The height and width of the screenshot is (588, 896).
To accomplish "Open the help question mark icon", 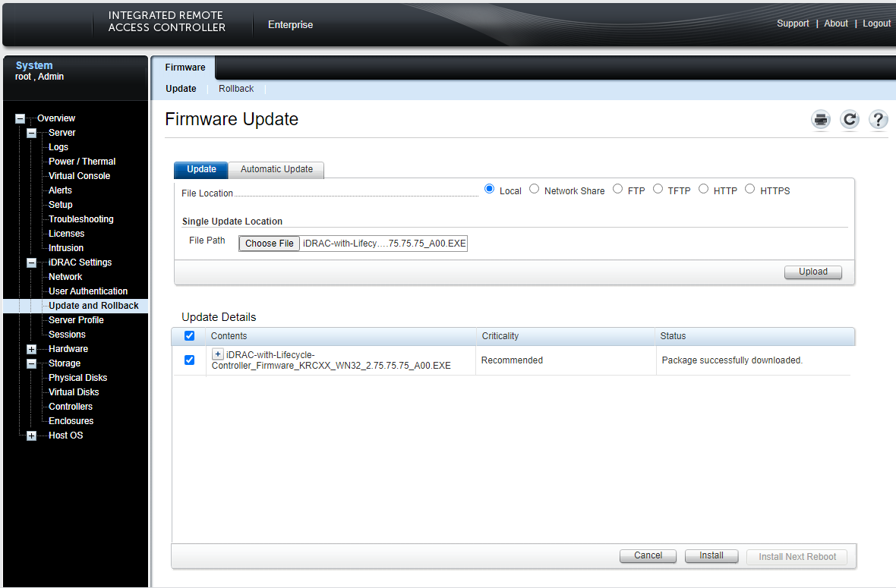I will pos(879,119).
